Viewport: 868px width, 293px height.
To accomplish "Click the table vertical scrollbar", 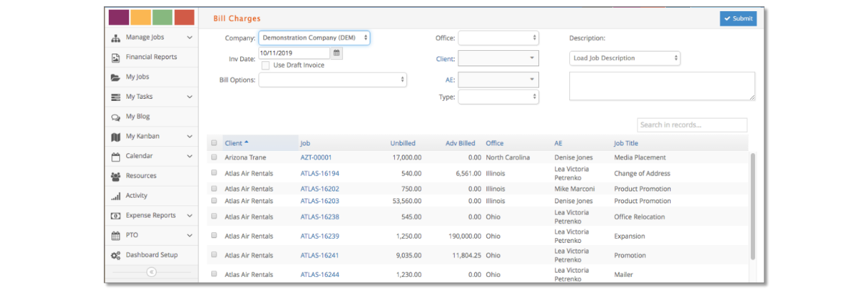I will pyautogui.click(x=752, y=206).
